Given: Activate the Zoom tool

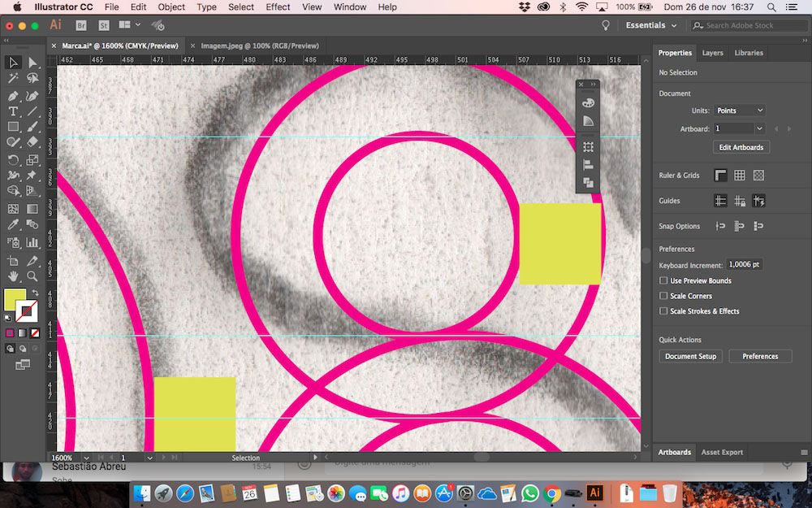Looking at the screenshot, I should point(33,276).
